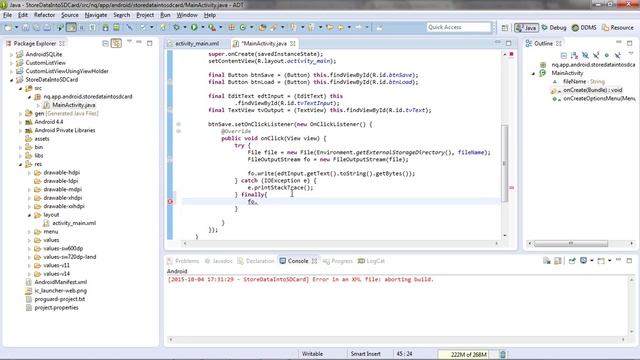Click the heap memory status bar 222M of 268M
This screenshot has height=360, width=640.
click(x=468, y=354)
